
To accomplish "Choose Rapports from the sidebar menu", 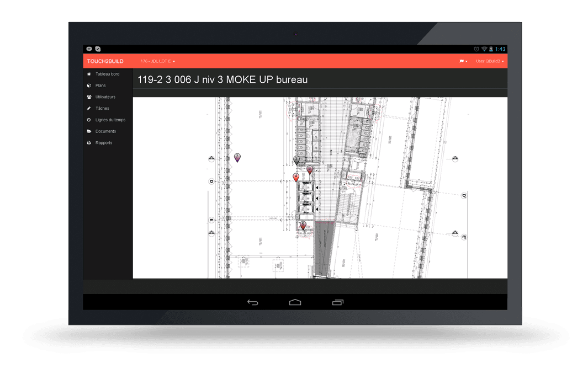I will [104, 142].
